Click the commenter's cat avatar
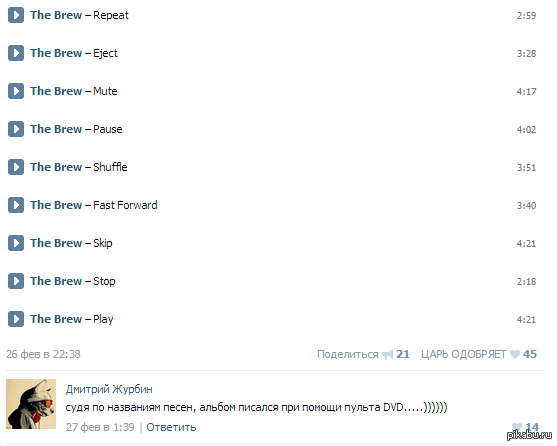Viewport: 557px width, 446px height. (x=31, y=404)
